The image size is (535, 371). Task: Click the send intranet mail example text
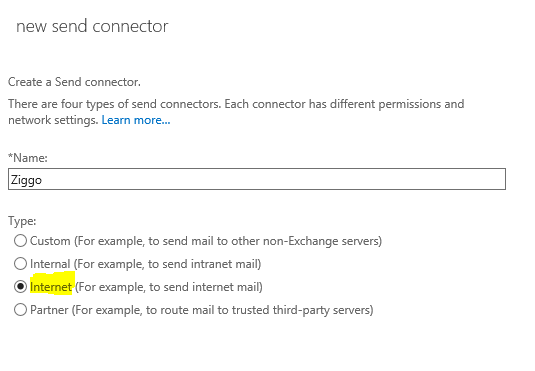(168, 264)
